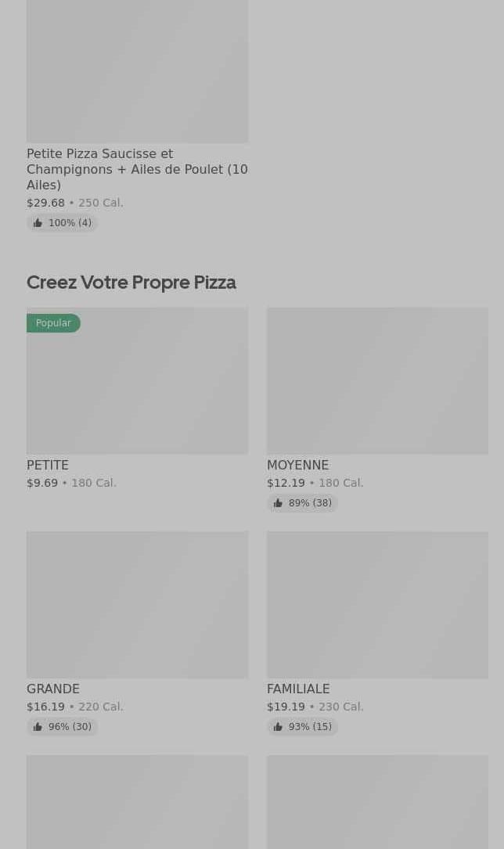Image resolution: width=504 pixels, height=849 pixels.
Task: Click thumbs-up icon under GRANDE pizza
Action: 38,727
